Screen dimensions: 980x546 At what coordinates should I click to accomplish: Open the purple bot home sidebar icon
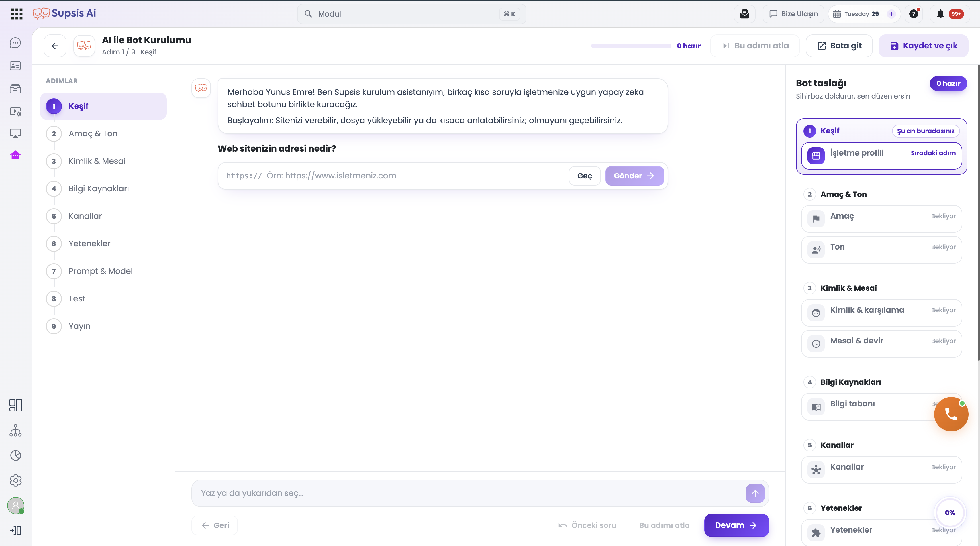[15, 155]
